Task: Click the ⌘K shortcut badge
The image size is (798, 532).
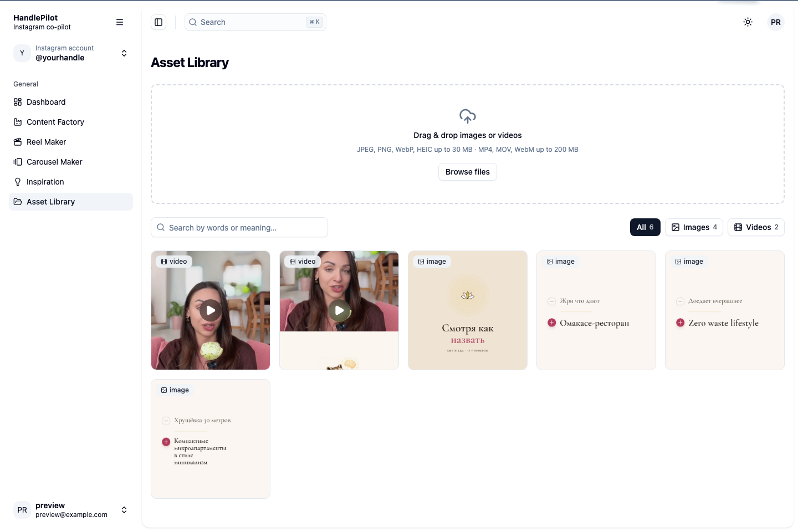Action: pyautogui.click(x=314, y=22)
